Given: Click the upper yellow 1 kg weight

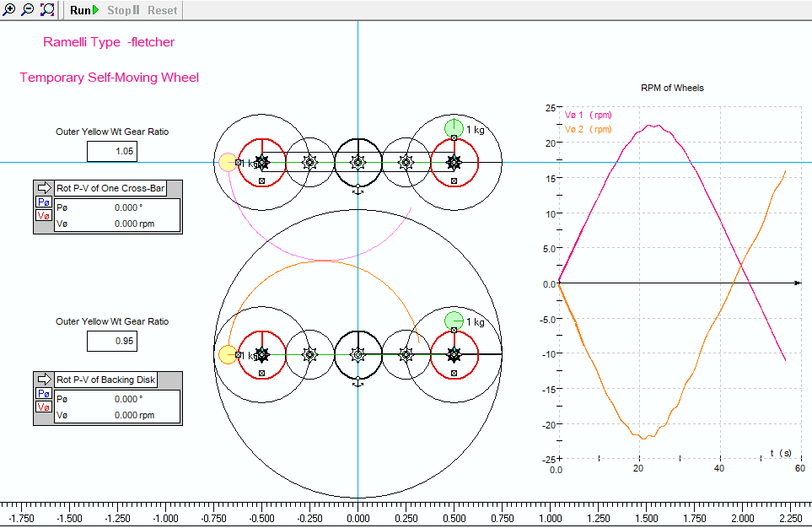Looking at the screenshot, I should pyautogui.click(x=228, y=162).
